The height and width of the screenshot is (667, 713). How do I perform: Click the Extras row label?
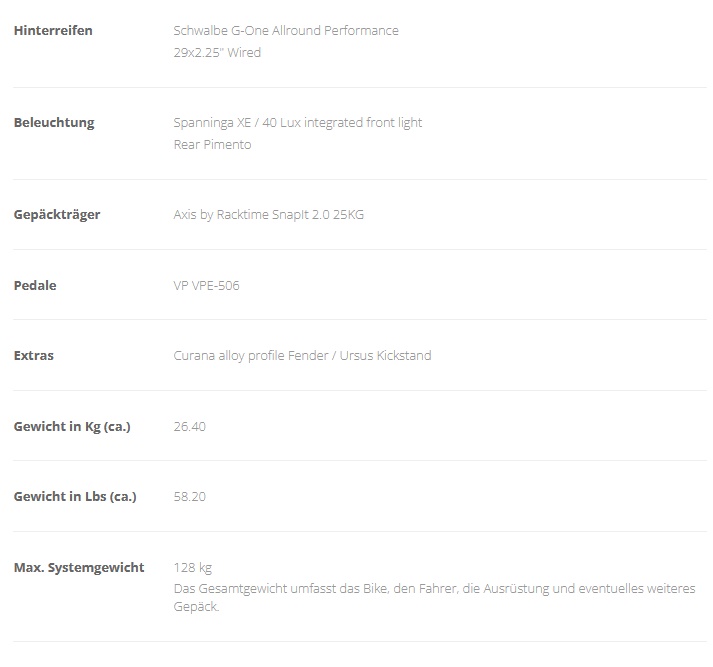34,356
